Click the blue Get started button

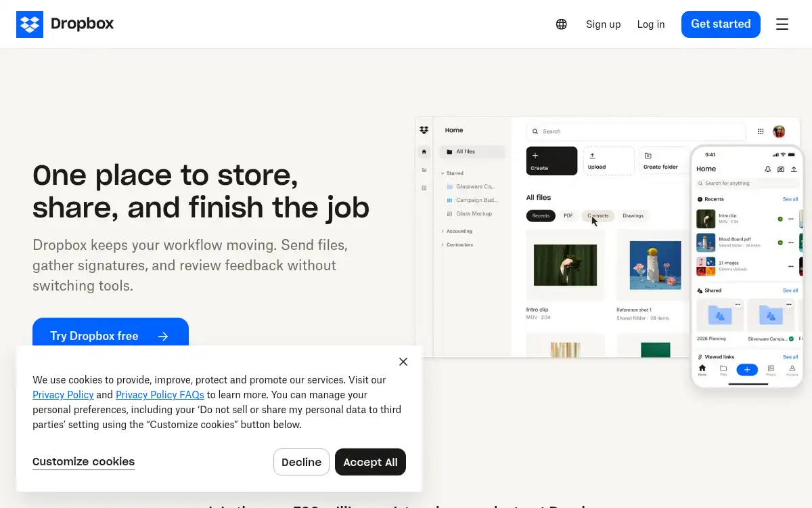tap(721, 24)
